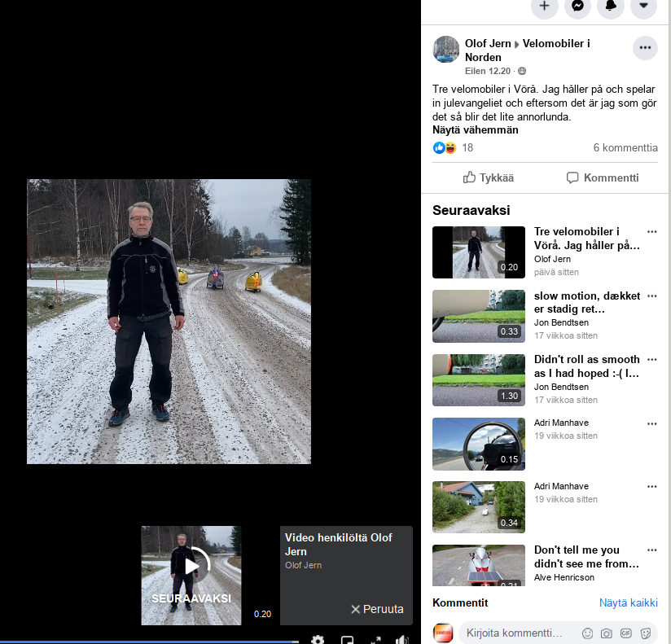Open post options three-dot menu
671x644 pixels.
click(645, 47)
